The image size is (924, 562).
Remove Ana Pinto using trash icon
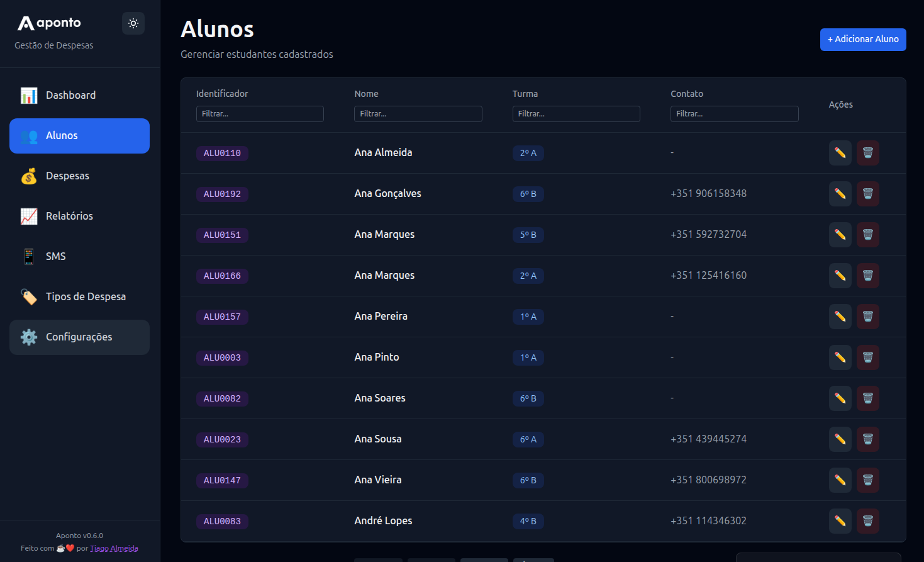(867, 357)
